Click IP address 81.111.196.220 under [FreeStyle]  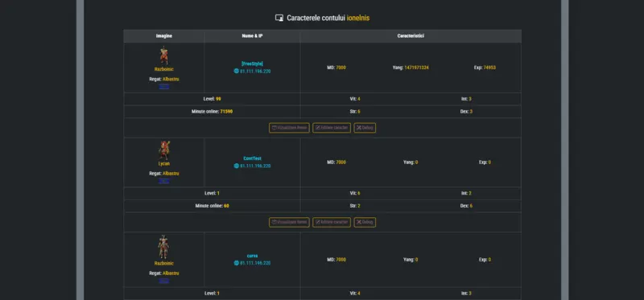tap(255, 71)
